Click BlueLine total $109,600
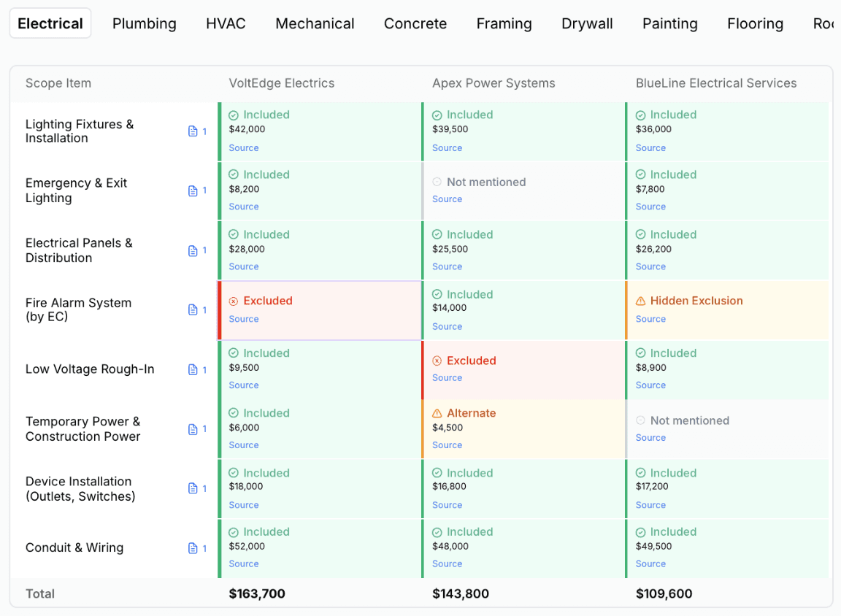 [x=664, y=593]
